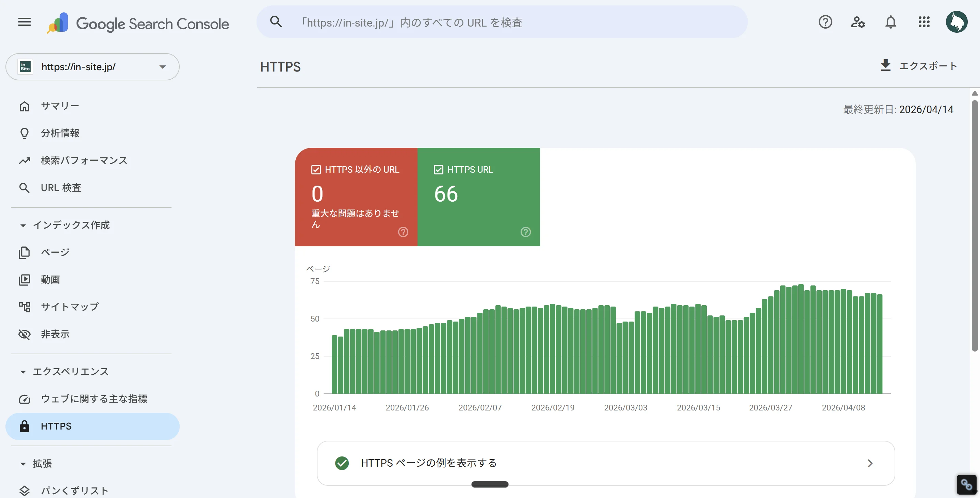The height and width of the screenshot is (498, 980).
Task: Open the サマリー home icon
Action: [x=24, y=106]
